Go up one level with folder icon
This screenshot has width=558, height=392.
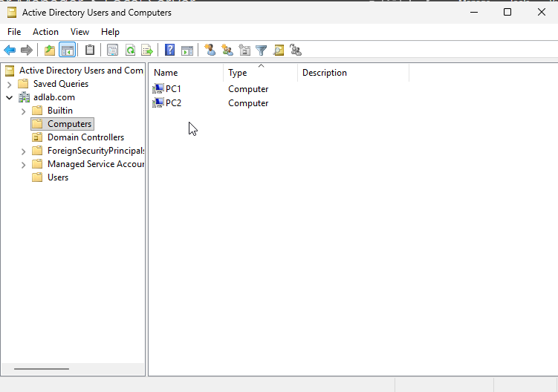click(x=50, y=50)
